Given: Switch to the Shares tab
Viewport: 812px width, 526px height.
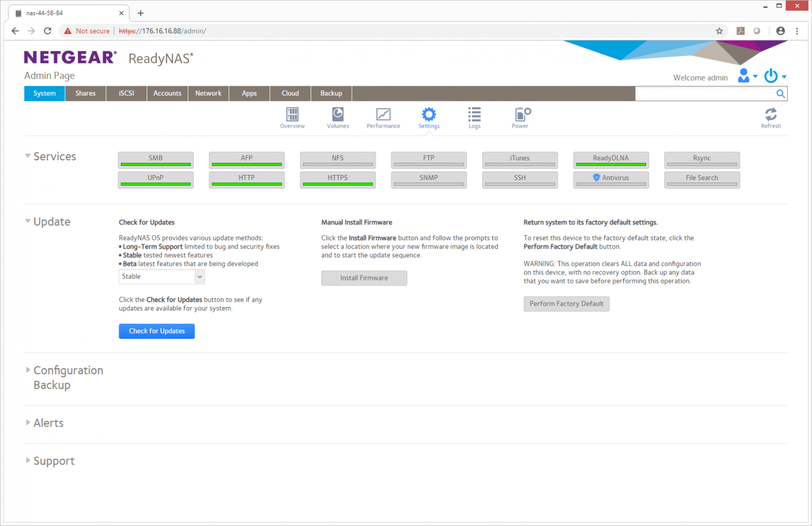Looking at the screenshot, I should pos(85,93).
